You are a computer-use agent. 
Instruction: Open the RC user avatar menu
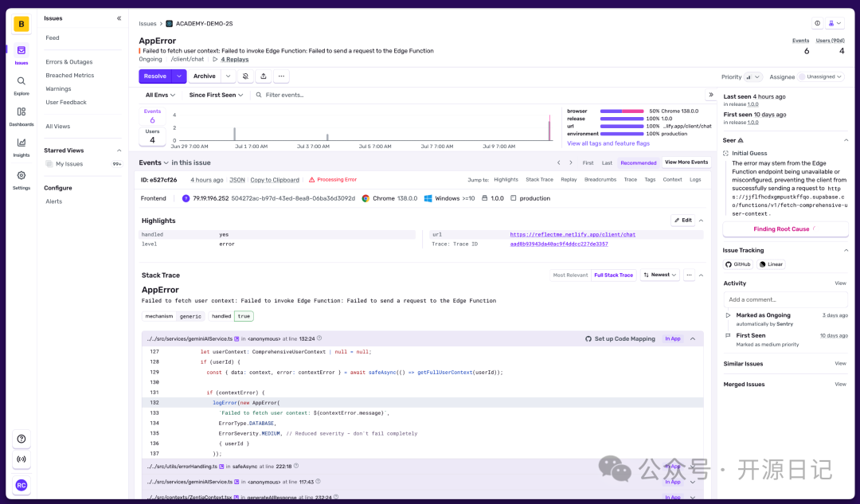click(x=21, y=485)
